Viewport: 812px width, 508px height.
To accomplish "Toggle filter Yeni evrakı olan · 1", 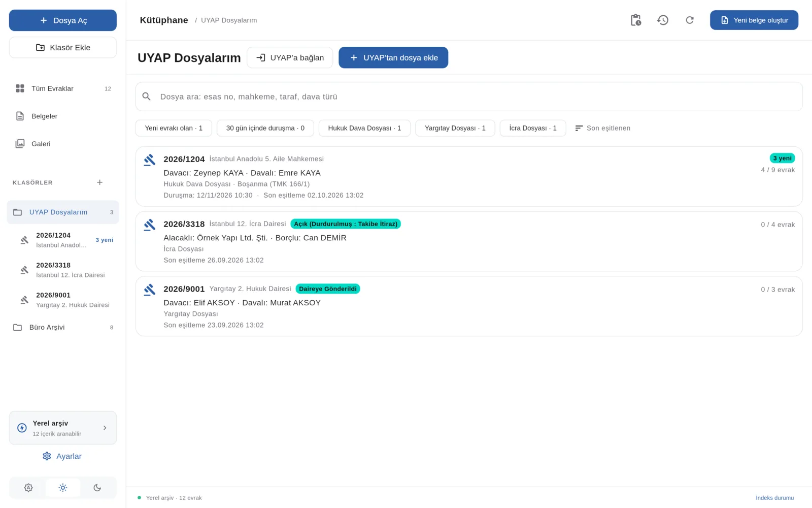I will 174,128.
